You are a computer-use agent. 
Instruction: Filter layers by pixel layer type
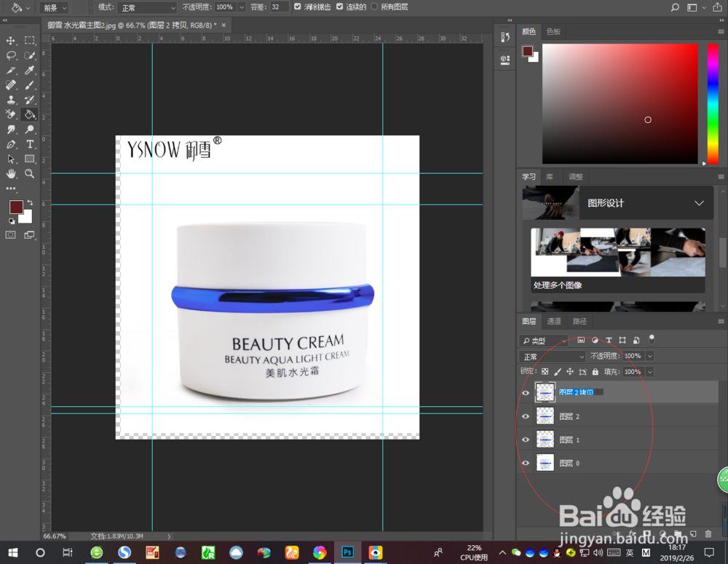pyautogui.click(x=581, y=341)
